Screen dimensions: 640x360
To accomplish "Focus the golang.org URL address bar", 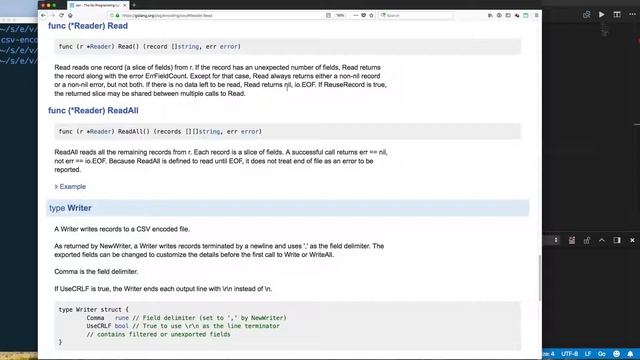I will tap(220, 15).
